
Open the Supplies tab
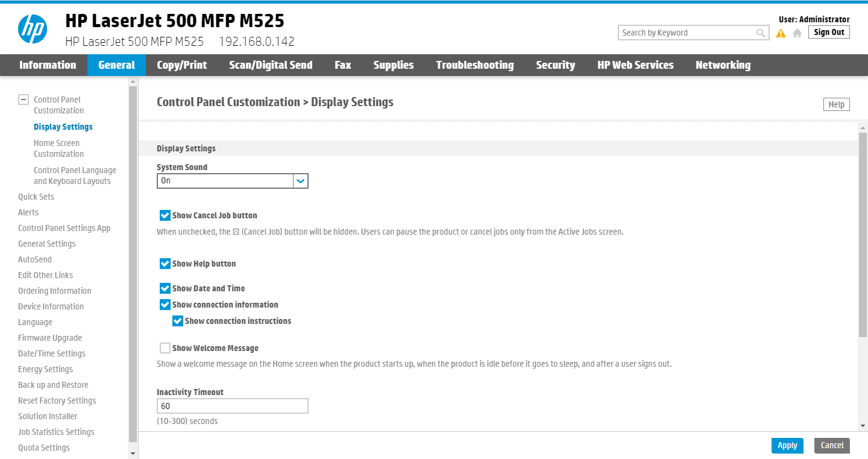coord(394,65)
